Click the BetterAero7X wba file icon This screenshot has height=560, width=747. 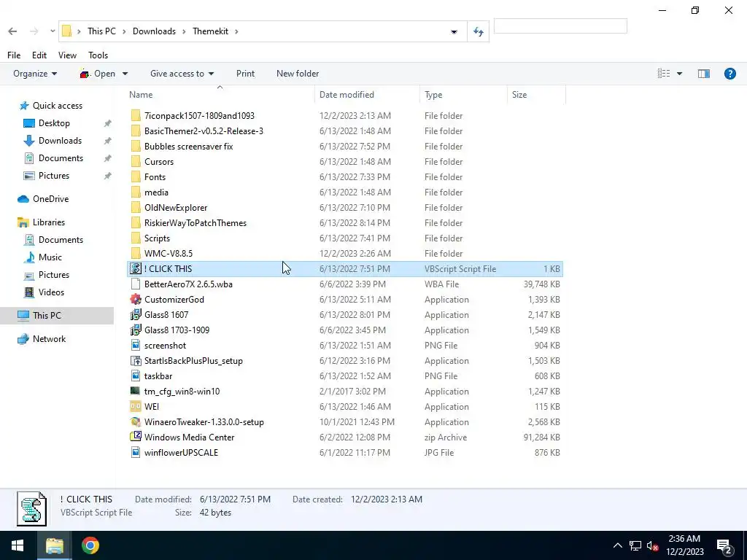tap(136, 284)
